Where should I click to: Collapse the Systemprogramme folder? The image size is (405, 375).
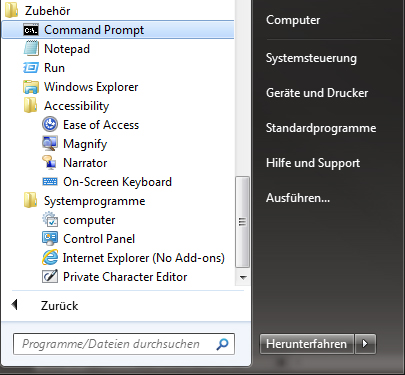coord(85,201)
